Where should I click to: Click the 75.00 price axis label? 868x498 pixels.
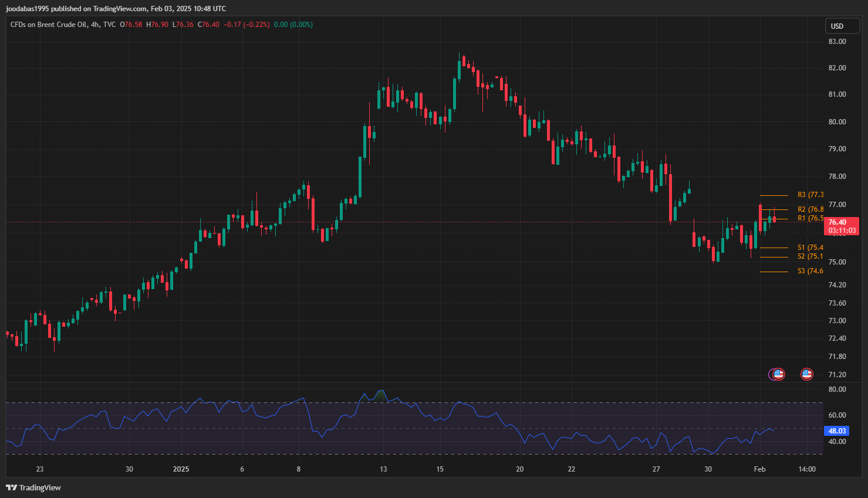837,262
